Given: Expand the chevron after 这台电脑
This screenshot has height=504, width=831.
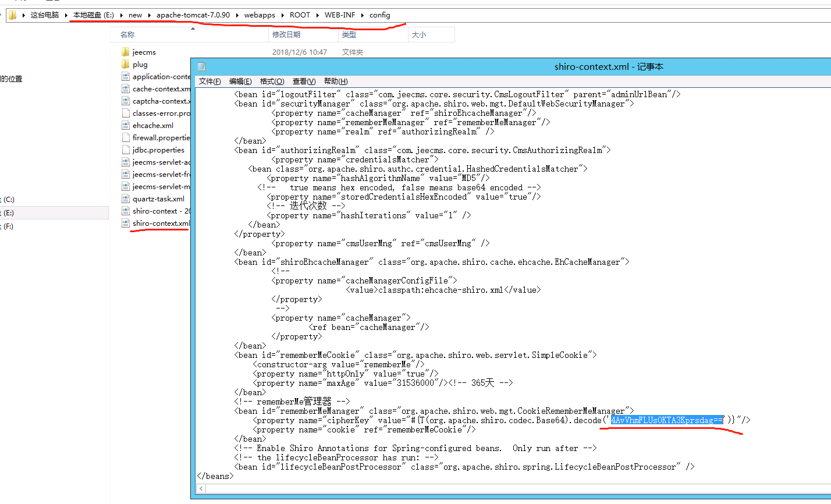Looking at the screenshot, I should coord(66,15).
